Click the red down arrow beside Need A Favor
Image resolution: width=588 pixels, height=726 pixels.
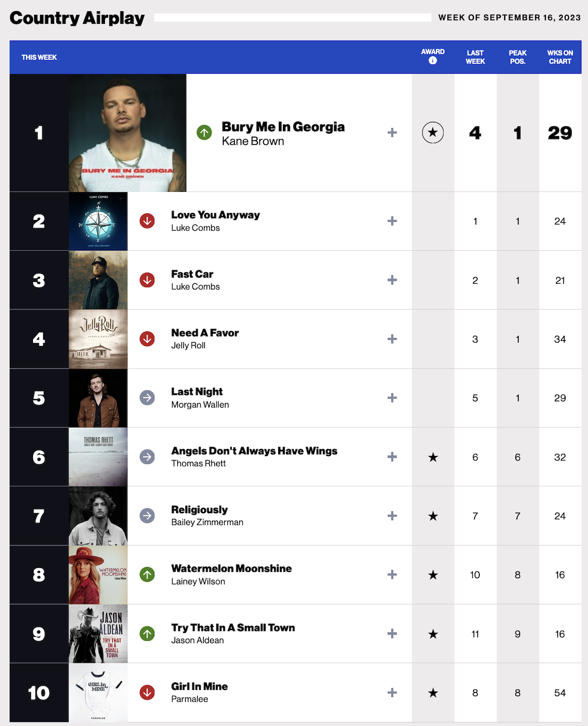147,339
